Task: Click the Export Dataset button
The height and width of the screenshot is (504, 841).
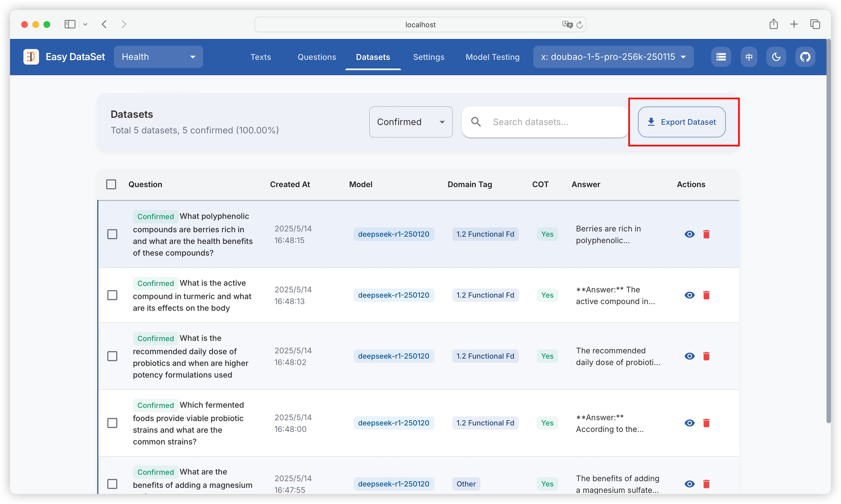Action: 681,122
